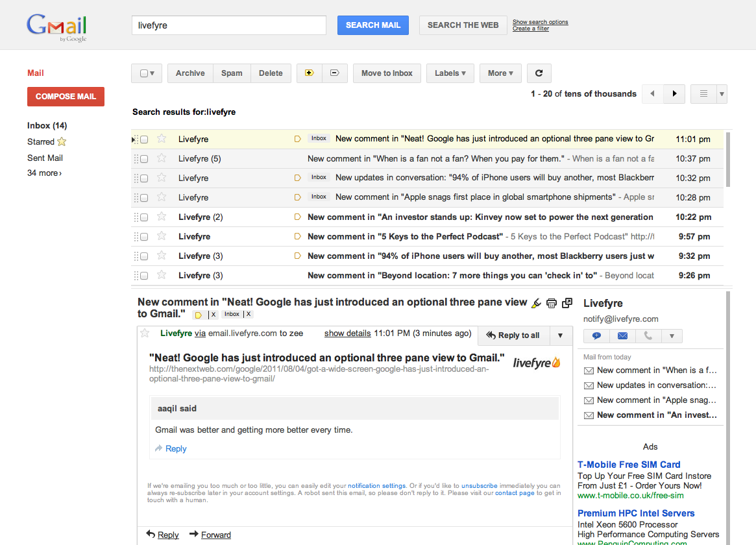The height and width of the screenshot is (545, 756).
Task: Click Reply to all button
Action: (x=513, y=335)
